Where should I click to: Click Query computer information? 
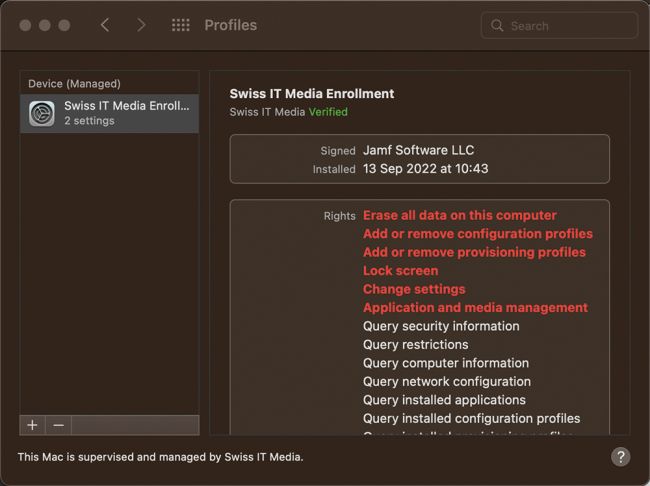tap(446, 363)
